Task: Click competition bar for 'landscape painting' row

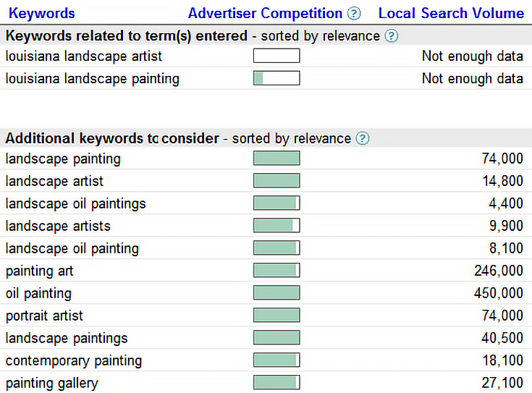Action: pyautogui.click(x=276, y=159)
